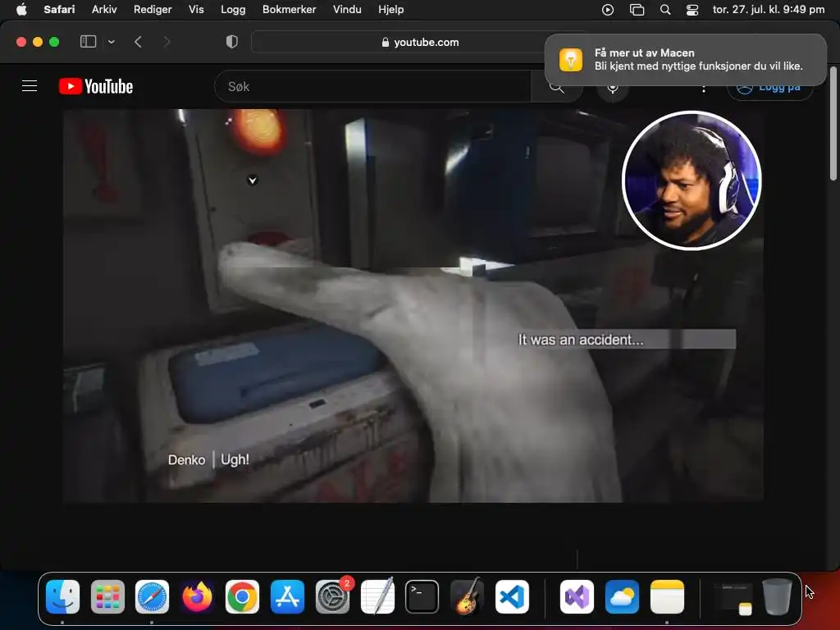Open Launchpad from the Dock
Viewport: 840px width, 630px height.
tap(107, 597)
